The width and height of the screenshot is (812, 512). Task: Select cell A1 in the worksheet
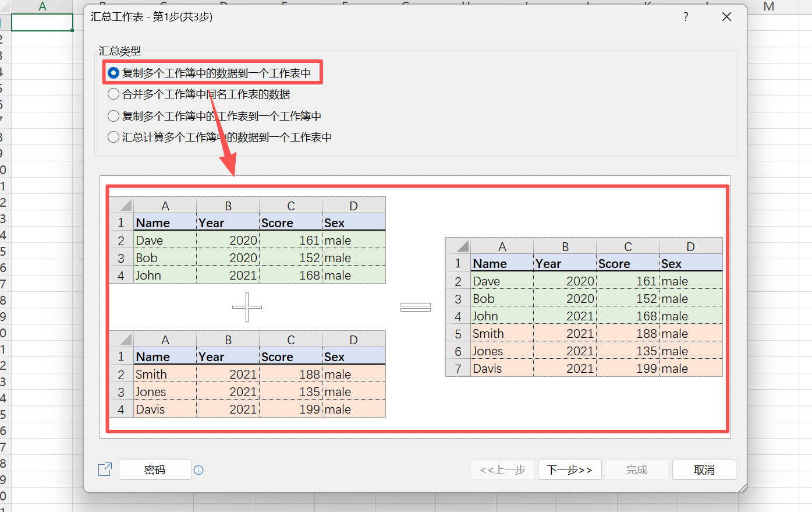point(42,22)
